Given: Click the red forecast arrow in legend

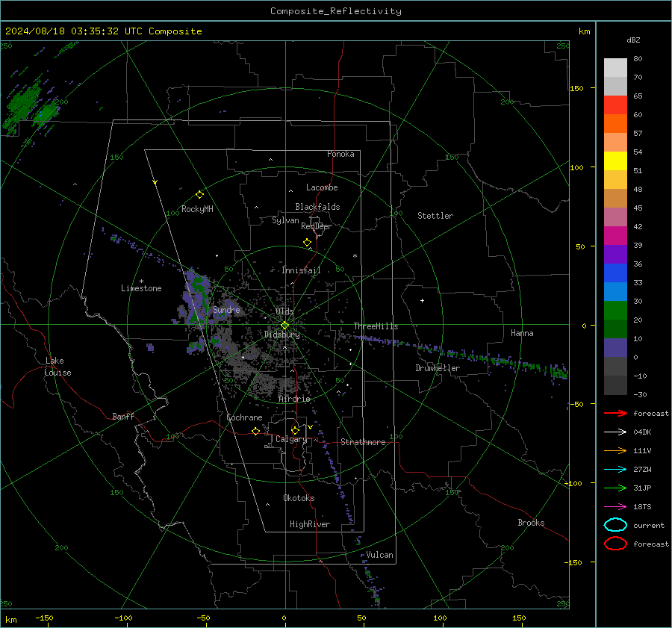Looking at the screenshot, I should coord(615,413).
